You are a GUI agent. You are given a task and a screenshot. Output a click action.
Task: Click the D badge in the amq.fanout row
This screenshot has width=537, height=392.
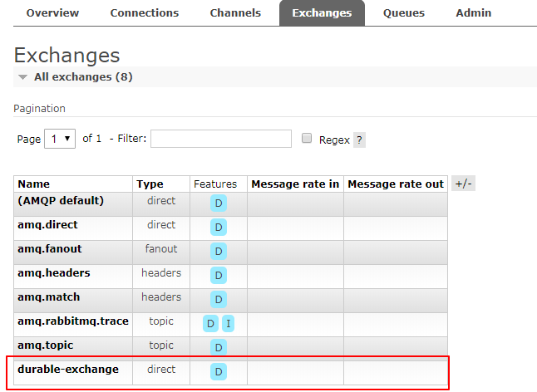pos(219,252)
